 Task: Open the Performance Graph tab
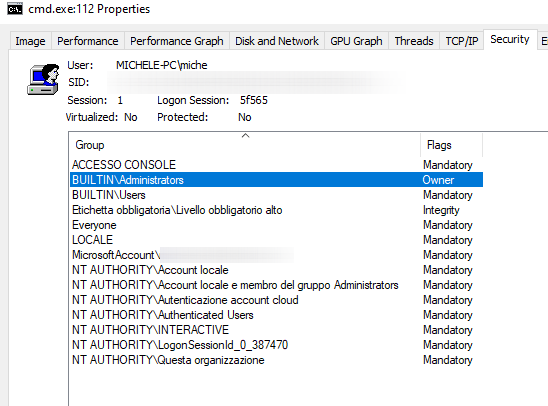177,41
